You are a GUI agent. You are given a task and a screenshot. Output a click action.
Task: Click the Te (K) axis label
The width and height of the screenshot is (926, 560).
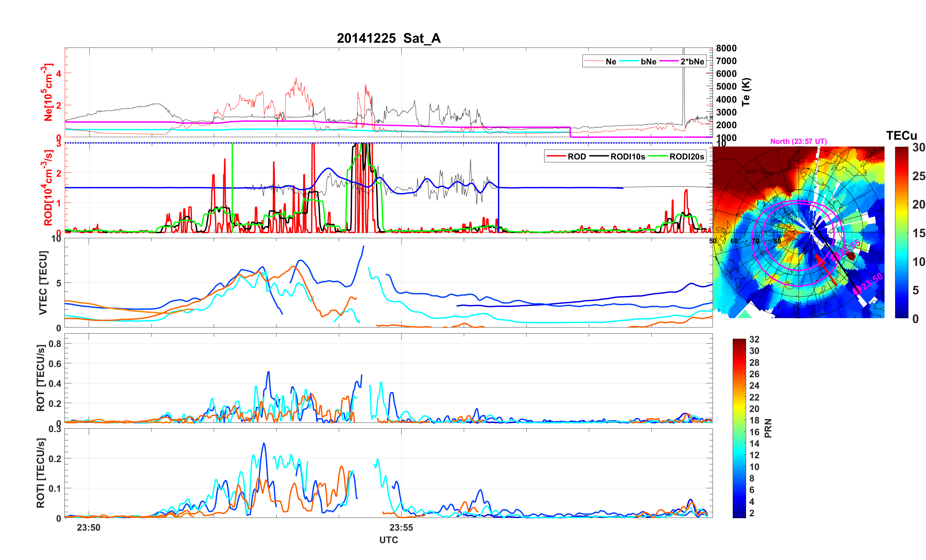pyautogui.click(x=746, y=92)
